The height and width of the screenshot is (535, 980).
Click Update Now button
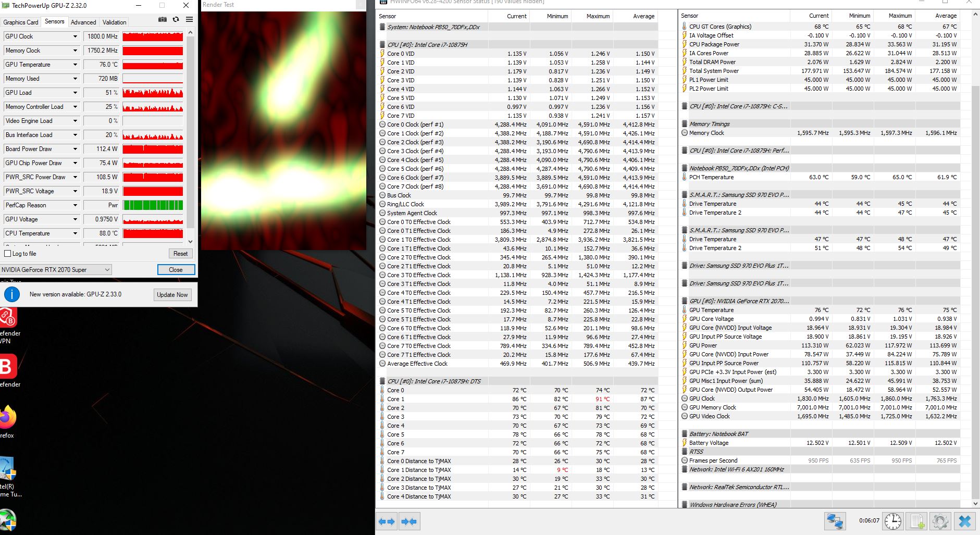pos(172,294)
